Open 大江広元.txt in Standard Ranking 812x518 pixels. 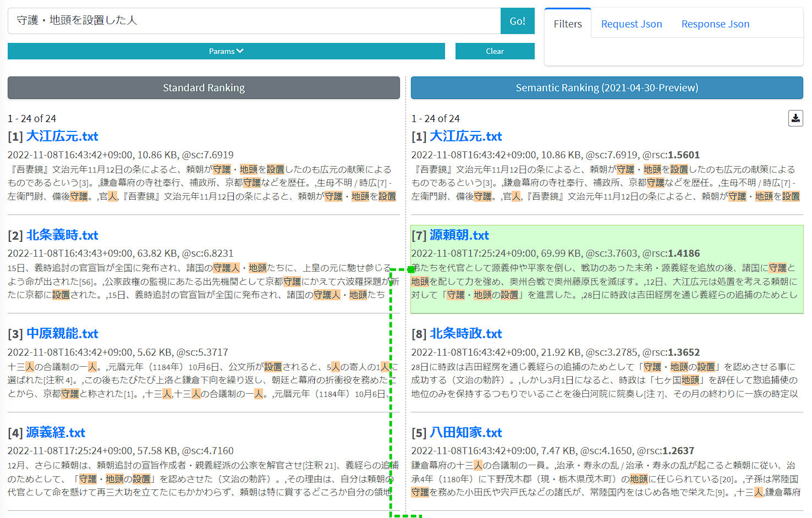point(62,136)
